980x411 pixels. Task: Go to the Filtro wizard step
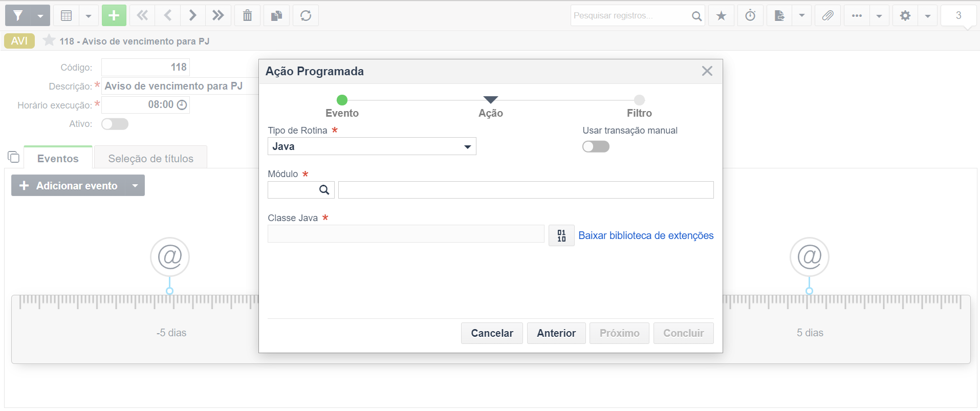point(640,106)
